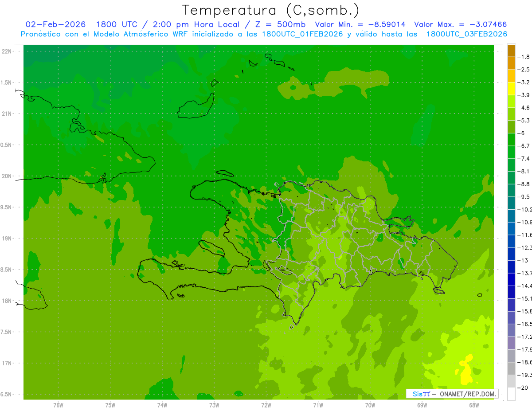Click the "-2.5" color scale label
Viewport: 532px width, 411px height.
[x=524, y=70]
